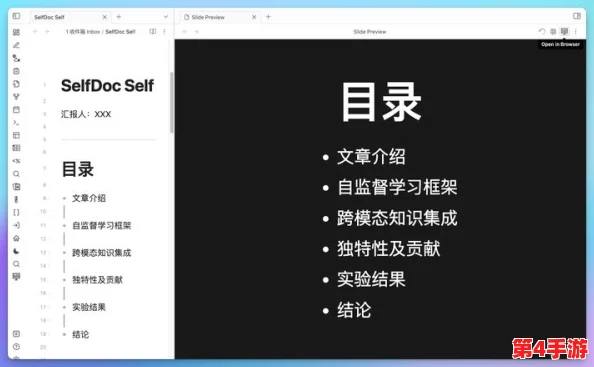
Task: Click the pencil ribbon icon
Action: click(16, 45)
